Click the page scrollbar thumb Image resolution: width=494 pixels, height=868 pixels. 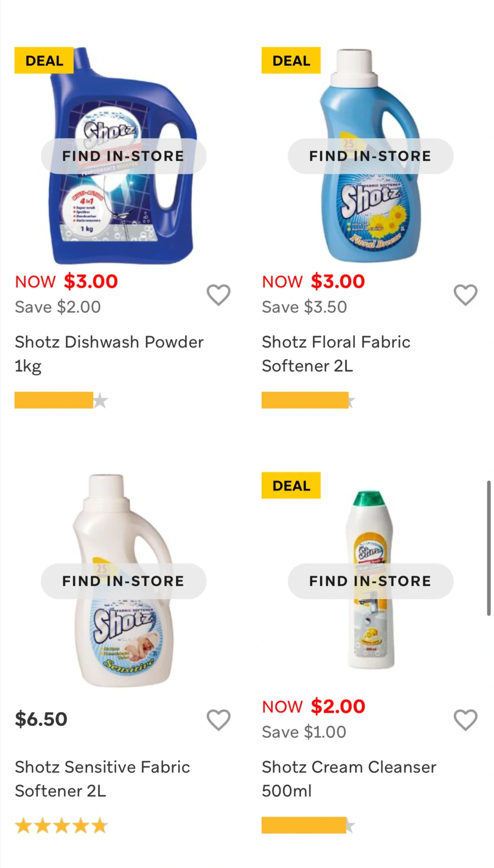pos(489,548)
